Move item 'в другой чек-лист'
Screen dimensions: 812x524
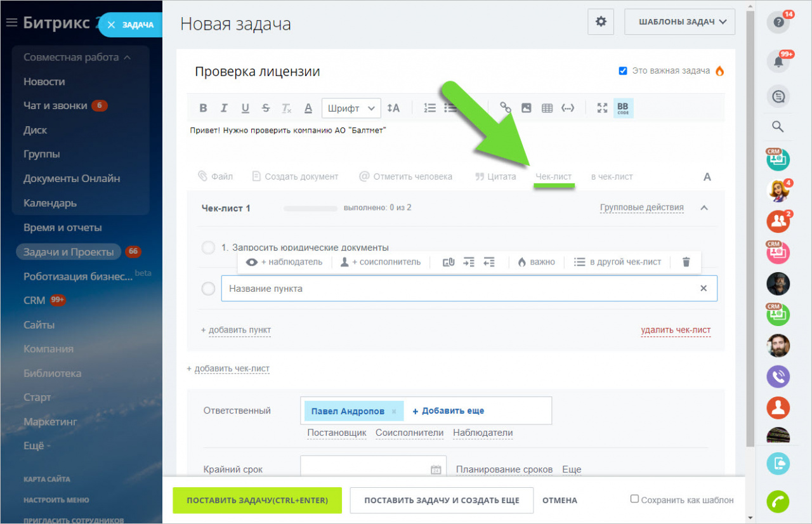(x=617, y=262)
